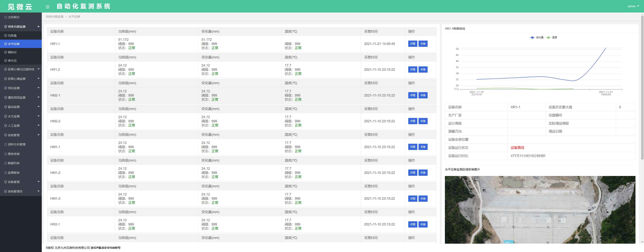The height and width of the screenshot is (252, 644).
Task: Click the home icon beside 主控制台
Action: coord(6,17)
